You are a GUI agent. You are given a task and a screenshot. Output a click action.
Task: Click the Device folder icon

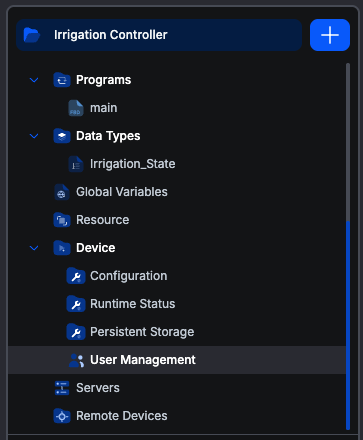pos(62,248)
